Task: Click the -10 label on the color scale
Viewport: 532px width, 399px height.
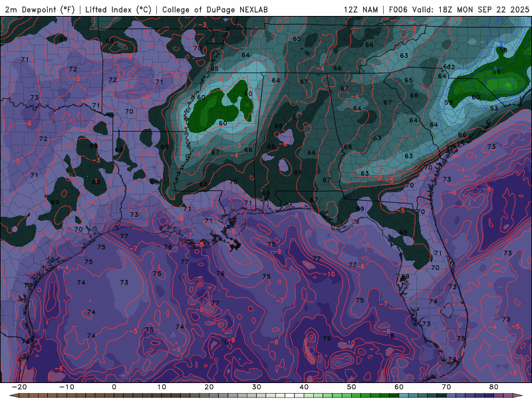Action: pos(66,387)
